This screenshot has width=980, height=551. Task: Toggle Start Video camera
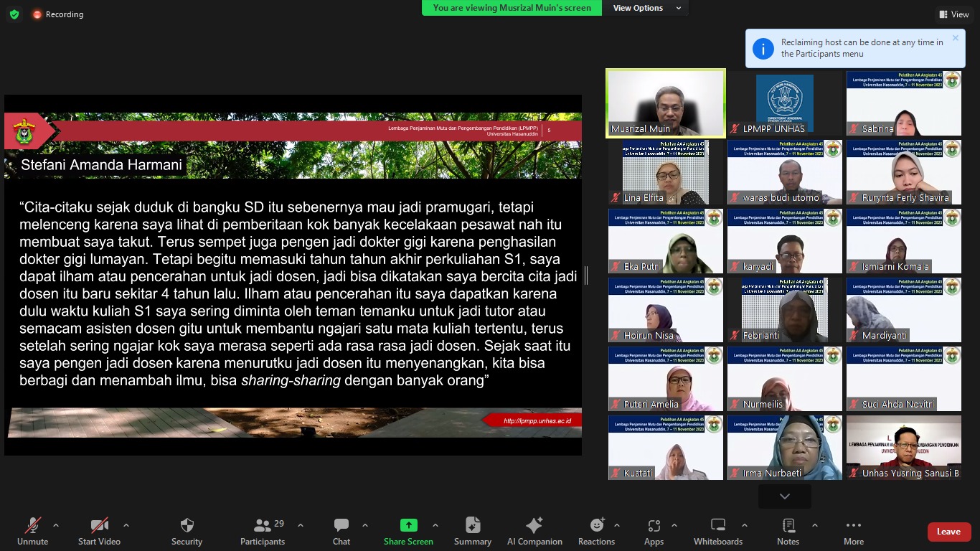[99, 531]
